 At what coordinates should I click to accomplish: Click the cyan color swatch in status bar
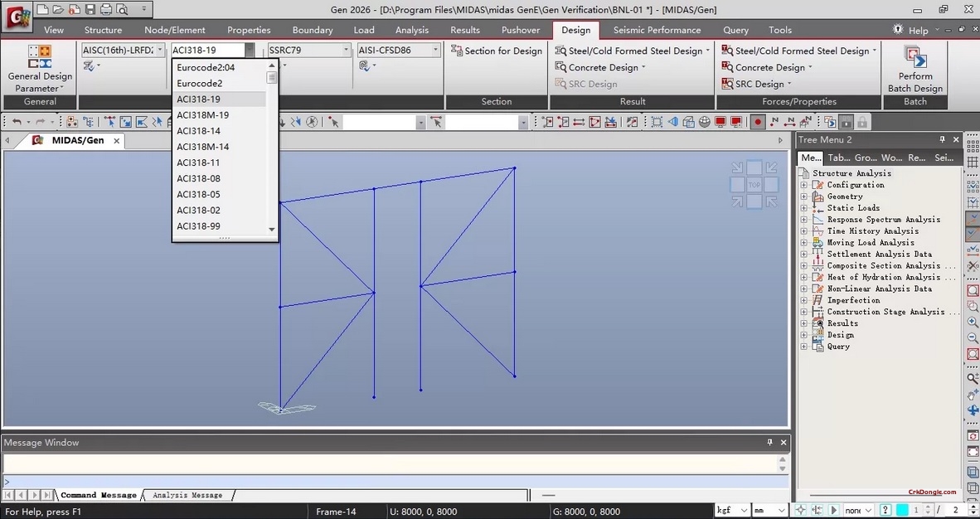tap(902, 510)
